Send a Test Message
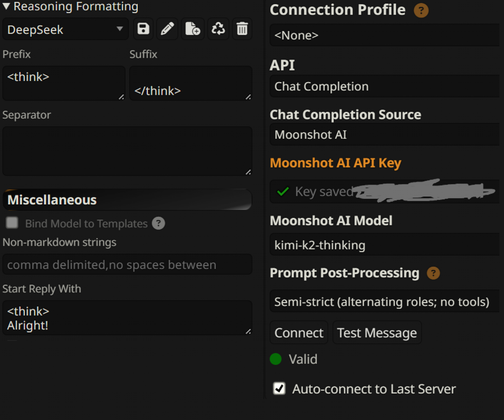The width and height of the screenshot is (504, 420). point(377,332)
